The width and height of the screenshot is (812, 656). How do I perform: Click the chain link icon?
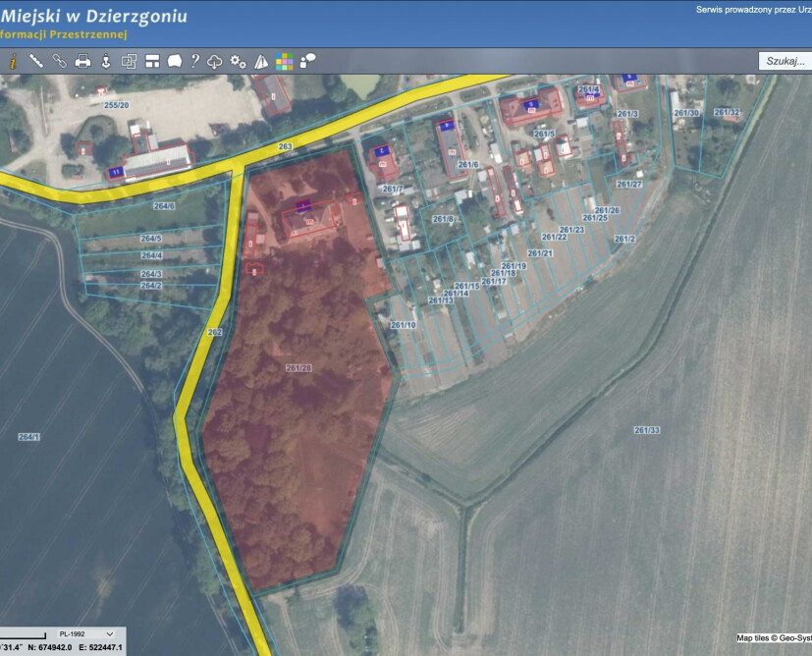59,61
